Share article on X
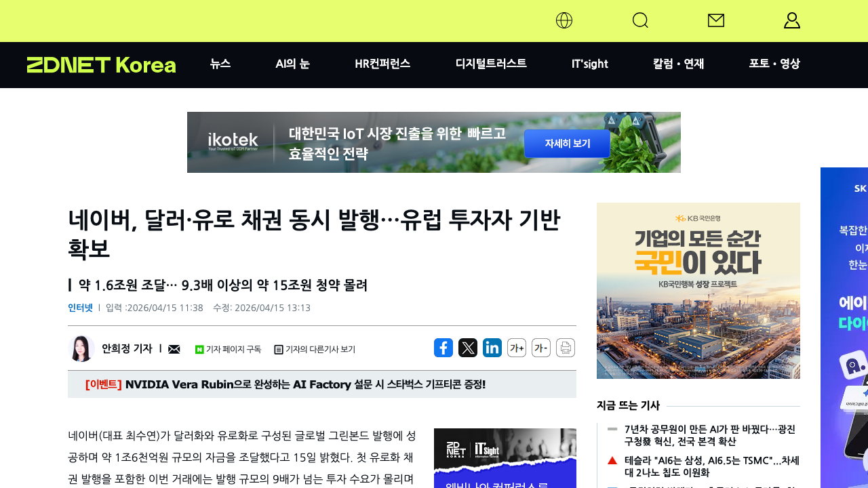Screen dimensions: 868x488 pyautogui.click(x=468, y=348)
